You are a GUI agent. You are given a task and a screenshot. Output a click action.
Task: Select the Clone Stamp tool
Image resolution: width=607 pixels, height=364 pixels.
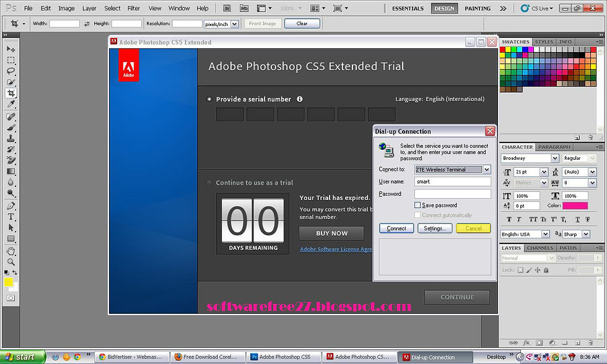11,138
